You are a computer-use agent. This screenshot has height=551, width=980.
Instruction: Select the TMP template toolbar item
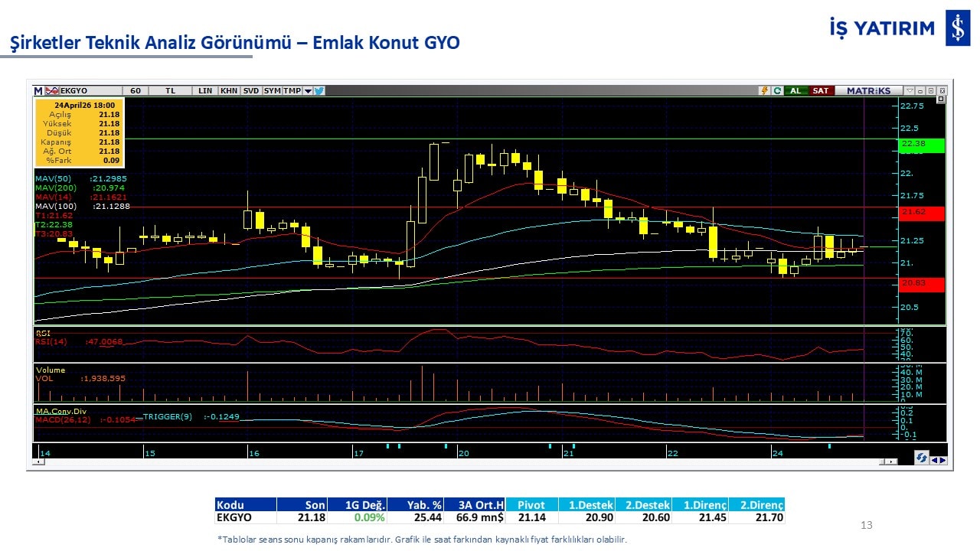pos(292,90)
